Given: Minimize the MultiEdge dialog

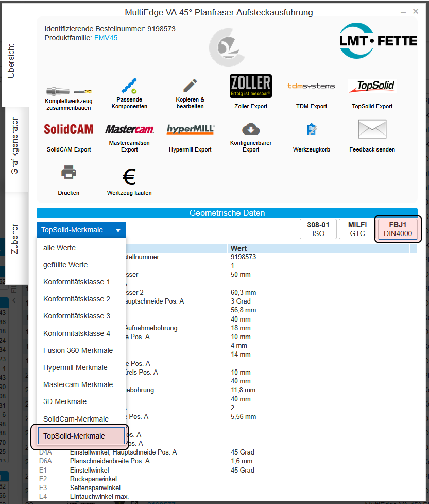Looking at the screenshot, I should (x=403, y=12).
